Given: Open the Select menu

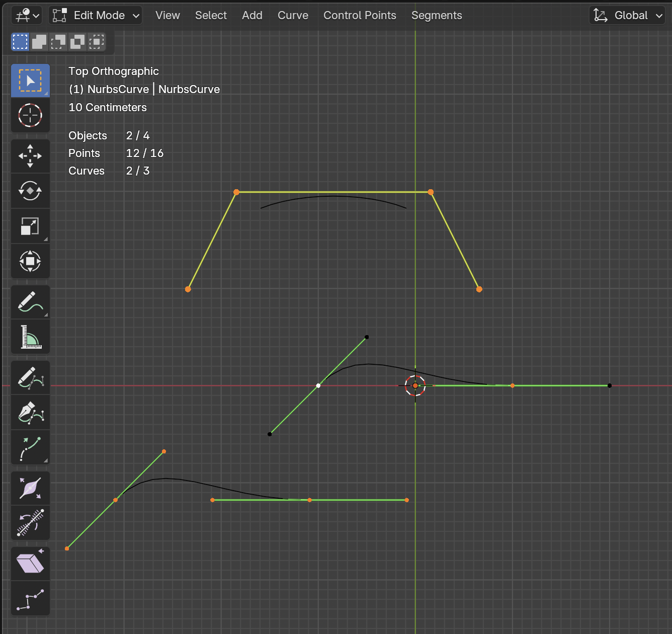Looking at the screenshot, I should tap(211, 16).
